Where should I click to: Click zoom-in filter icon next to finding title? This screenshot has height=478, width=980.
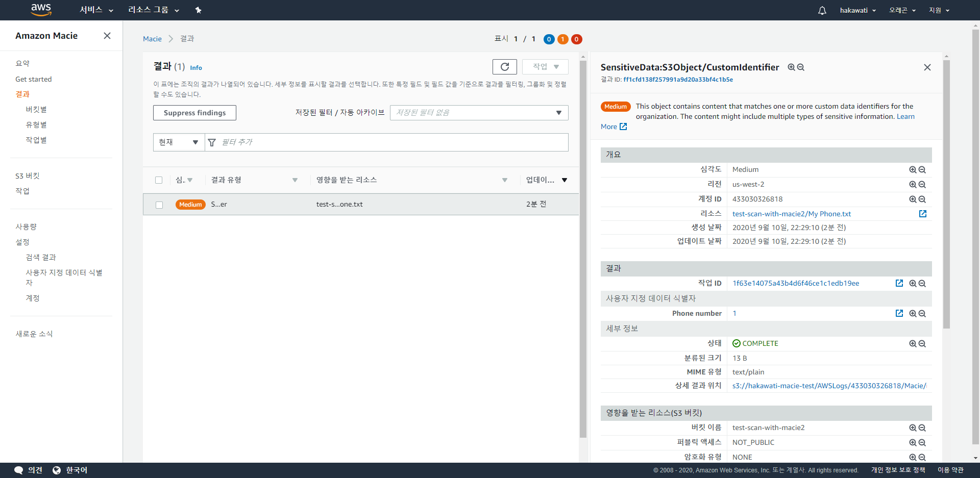[x=791, y=67]
